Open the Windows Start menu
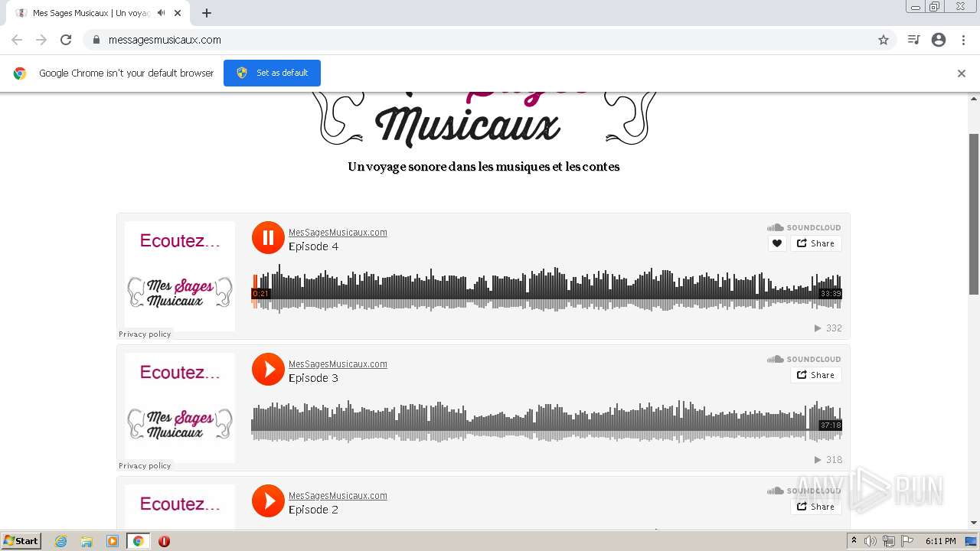 (x=21, y=541)
